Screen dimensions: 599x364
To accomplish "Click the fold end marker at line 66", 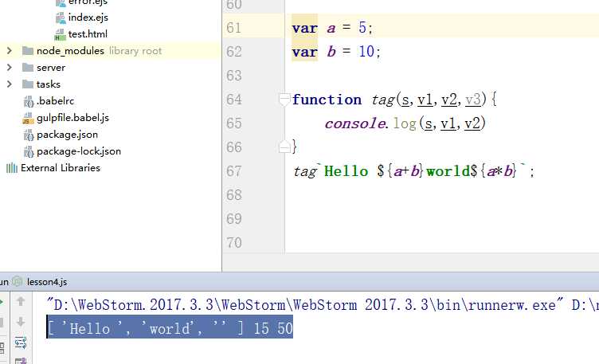I will click(x=284, y=147).
